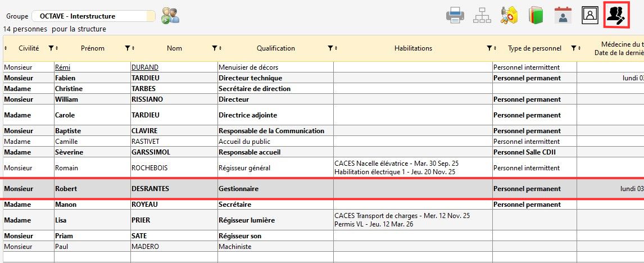Image resolution: width=644 pixels, height=263 pixels.
Task: Open the DURAND last name link
Action: tap(145, 67)
